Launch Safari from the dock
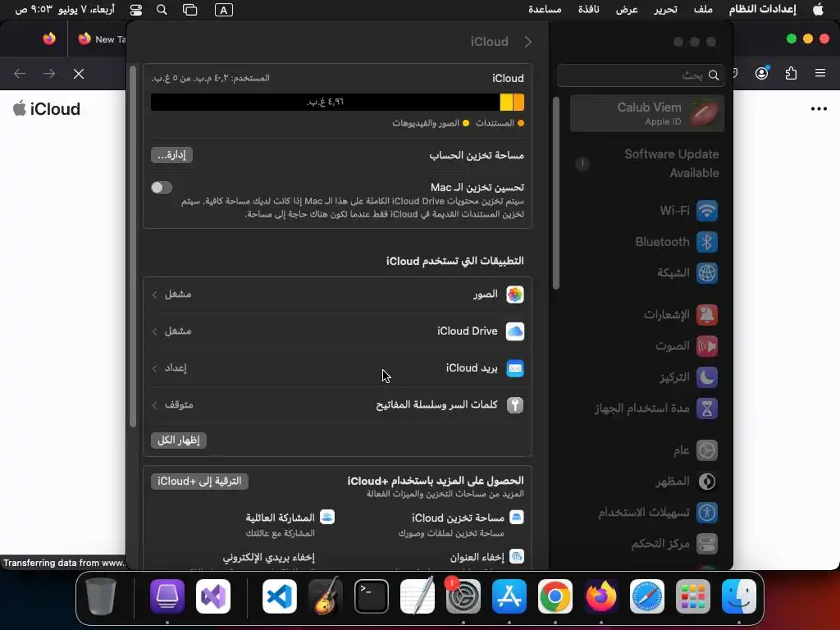 (x=646, y=596)
